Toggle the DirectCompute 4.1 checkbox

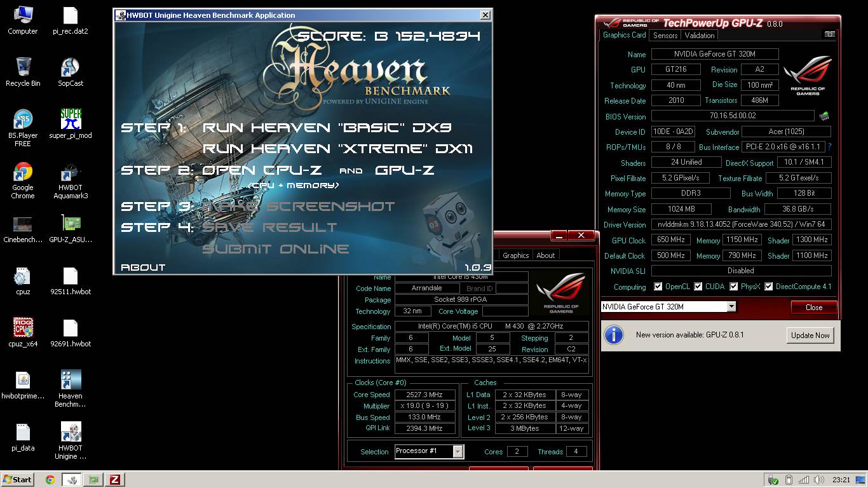coord(769,287)
